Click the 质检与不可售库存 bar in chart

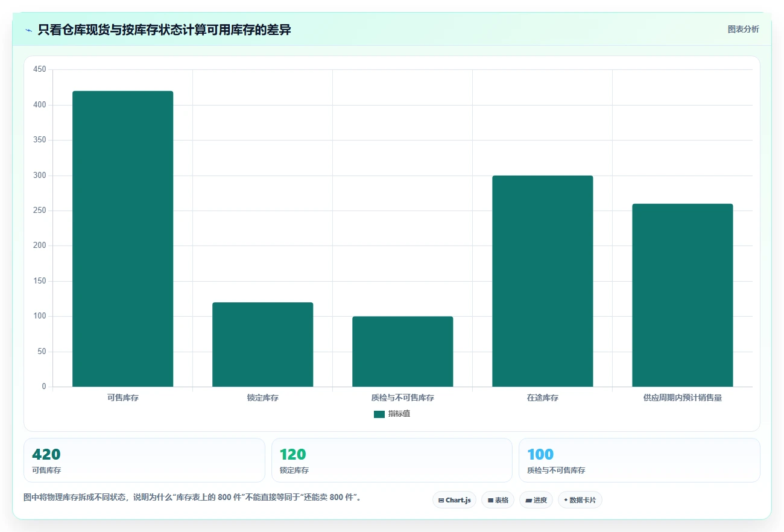pyautogui.click(x=402, y=352)
